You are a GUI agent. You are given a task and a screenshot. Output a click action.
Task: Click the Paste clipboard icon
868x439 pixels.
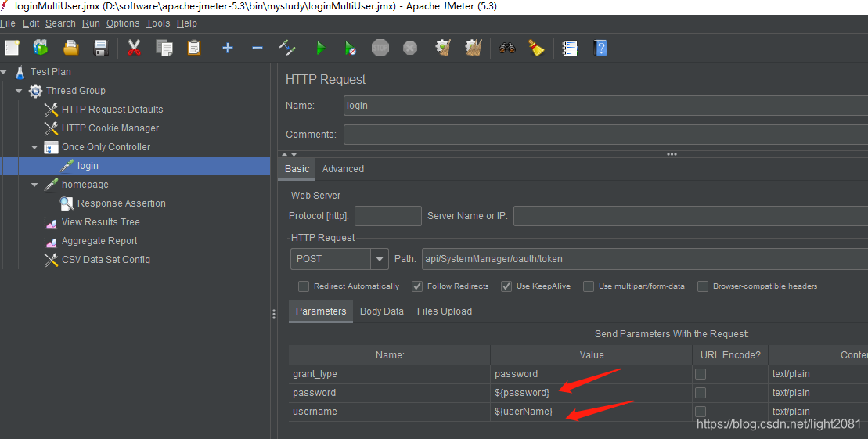(x=194, y=48)
